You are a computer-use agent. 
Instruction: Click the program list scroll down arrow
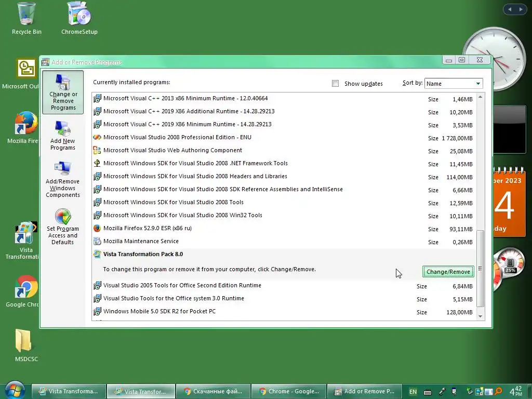[x=480, y=316]
